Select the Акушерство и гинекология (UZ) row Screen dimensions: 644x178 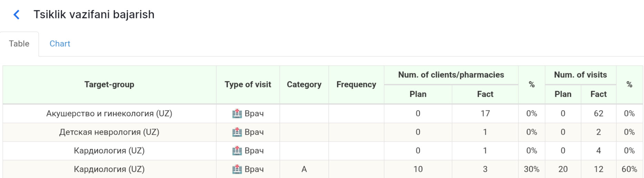[x=109, y=114]
